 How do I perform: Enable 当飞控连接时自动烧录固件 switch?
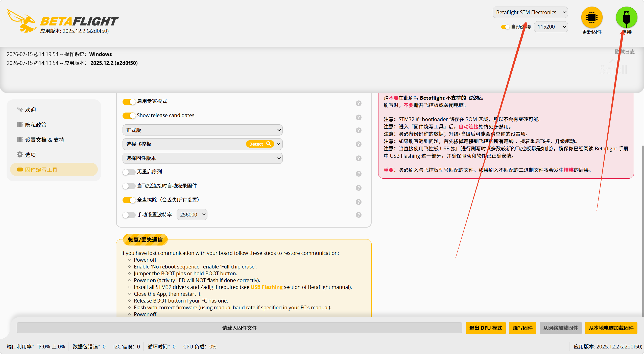[x=129, y=186]
